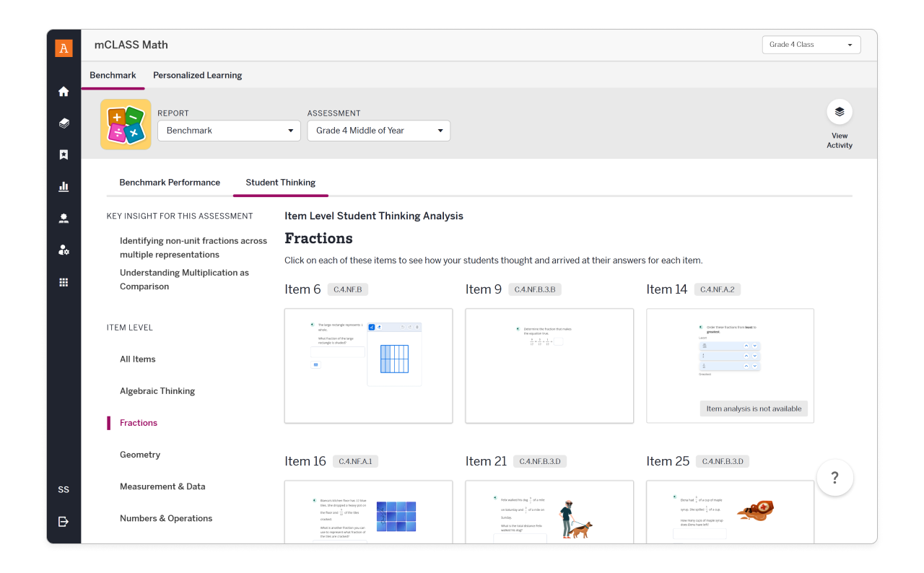This screenshot has height=573, width=924.
Task: Open the Home icon in sidebar
Action: pos(64,92)
